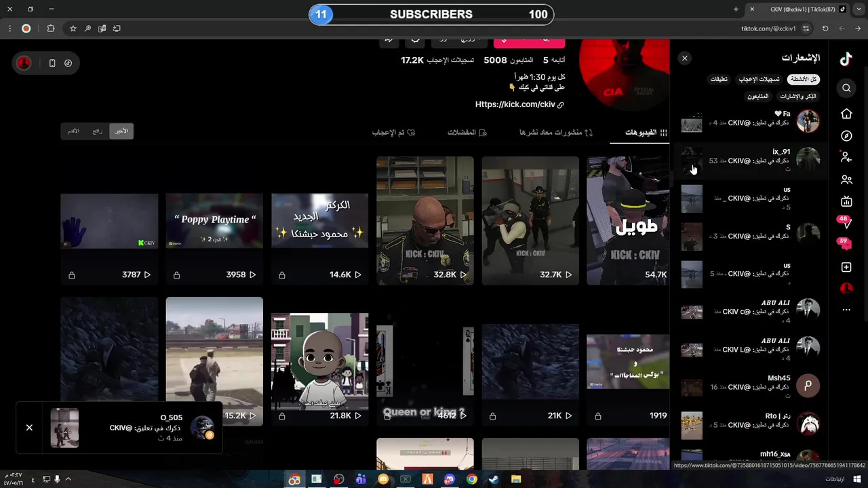Open the Poppy Playtime video with 3958 views
868x488 pixels.
(214, 221)
